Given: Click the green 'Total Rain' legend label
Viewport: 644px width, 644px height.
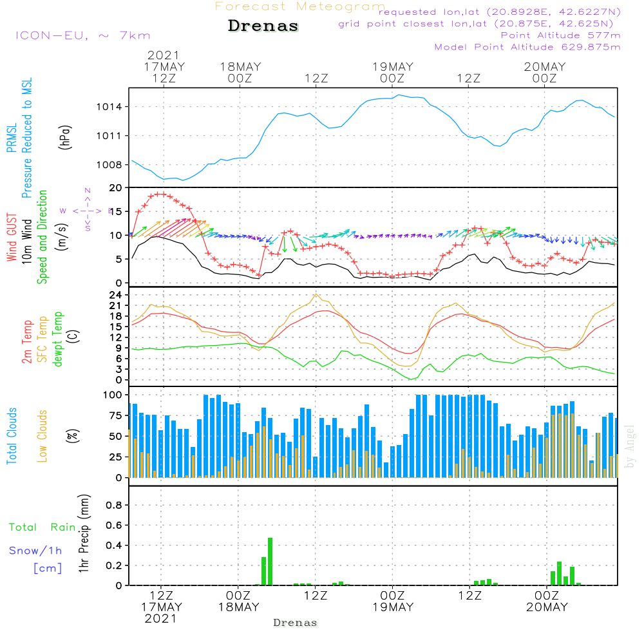Looking at the screenshot, I should (x=43, y=527).
